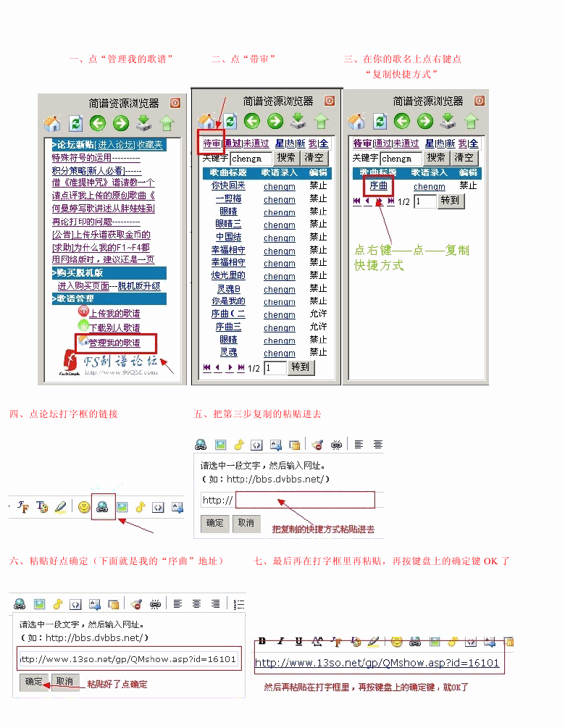This screenshot has width=565, height=728.
Task: Click font color palette icon in step 四 toolbar
Action: (x=42, y=507)
